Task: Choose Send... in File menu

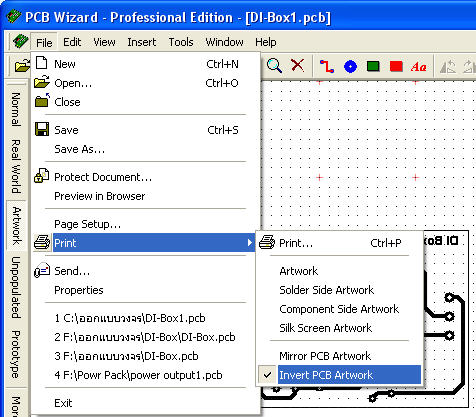Action: pos(146,271)
